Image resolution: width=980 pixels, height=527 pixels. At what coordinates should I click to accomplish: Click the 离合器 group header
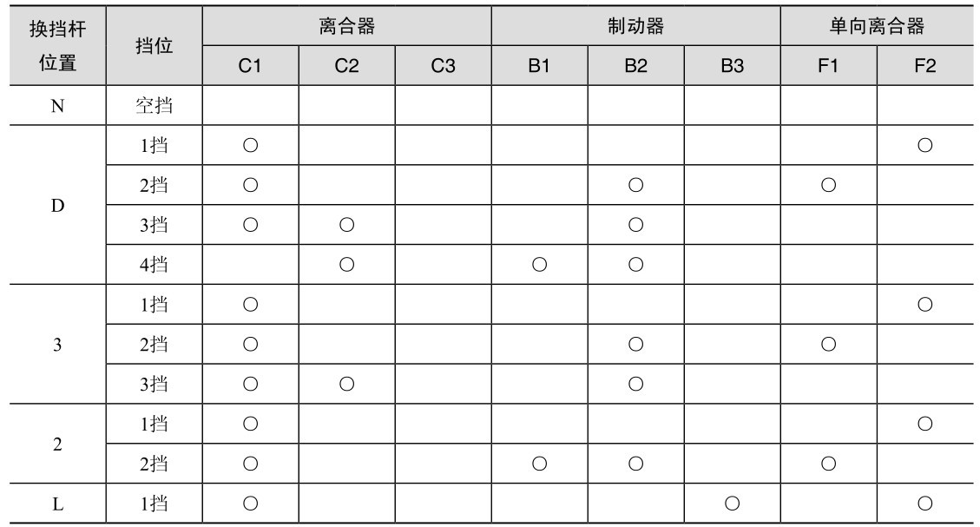(x=346, y=27)
